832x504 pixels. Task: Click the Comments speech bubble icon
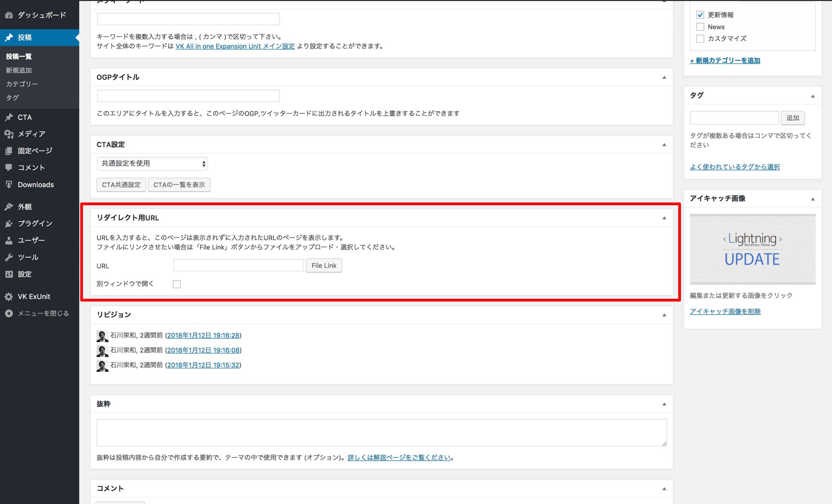tap(9, 167)
